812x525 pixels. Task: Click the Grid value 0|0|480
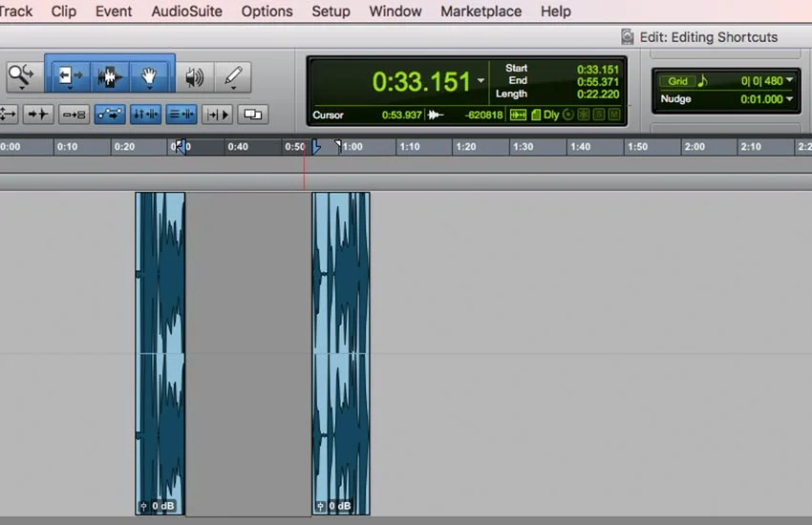[761, 81]
